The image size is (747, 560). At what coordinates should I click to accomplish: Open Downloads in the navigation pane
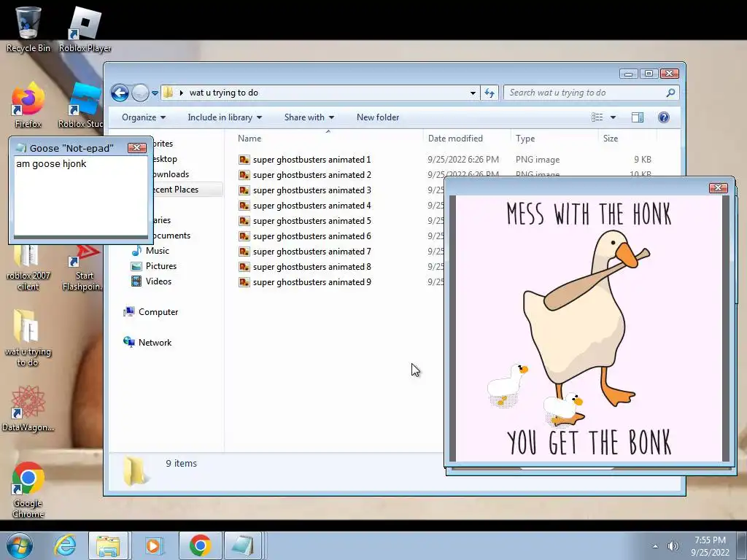tap(171, 174)
